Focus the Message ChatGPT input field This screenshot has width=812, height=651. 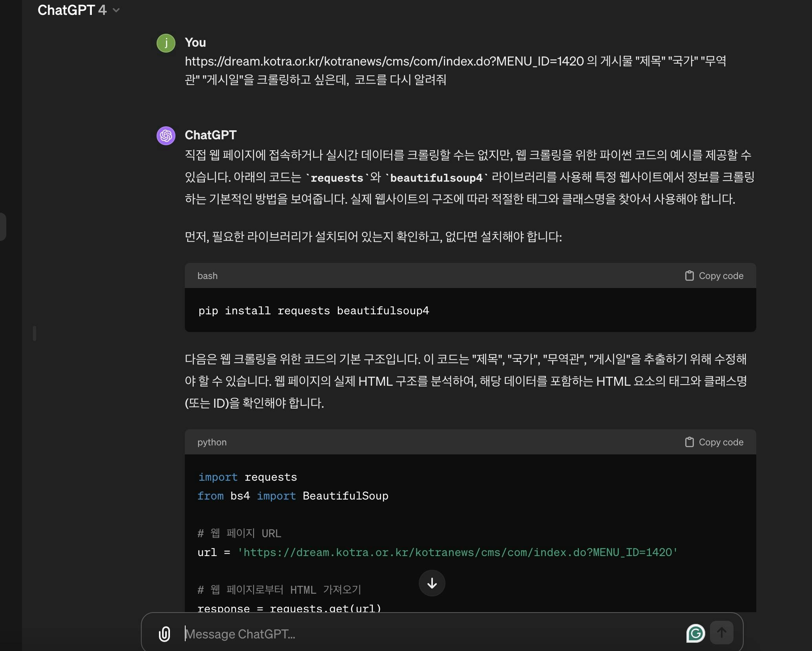(x=432, y=634)
